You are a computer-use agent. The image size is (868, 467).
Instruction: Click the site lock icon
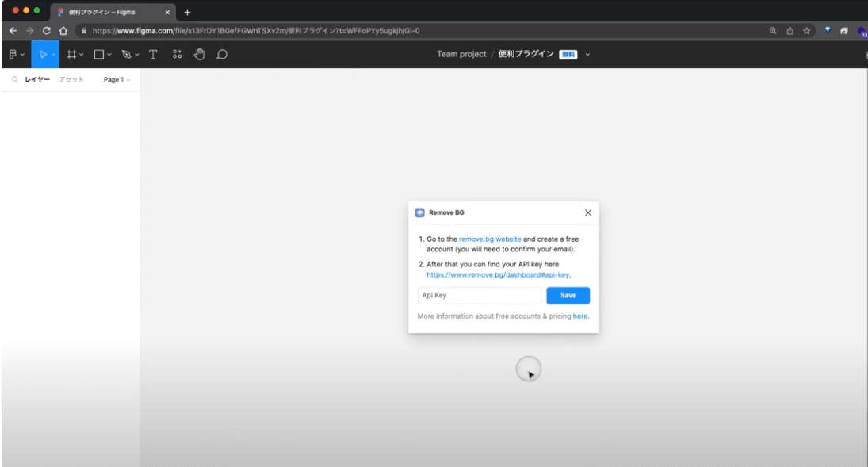point(84,30)
